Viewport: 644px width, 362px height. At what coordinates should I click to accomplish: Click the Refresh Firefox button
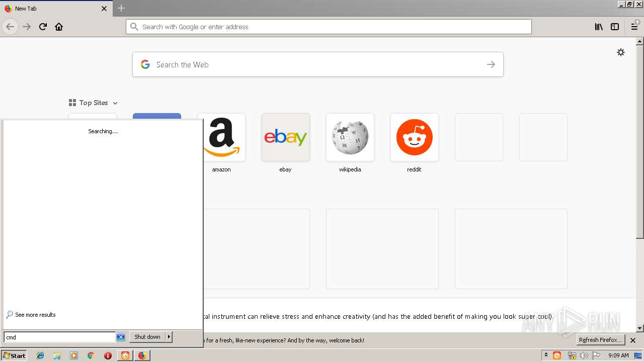click(x=601, y=340)
